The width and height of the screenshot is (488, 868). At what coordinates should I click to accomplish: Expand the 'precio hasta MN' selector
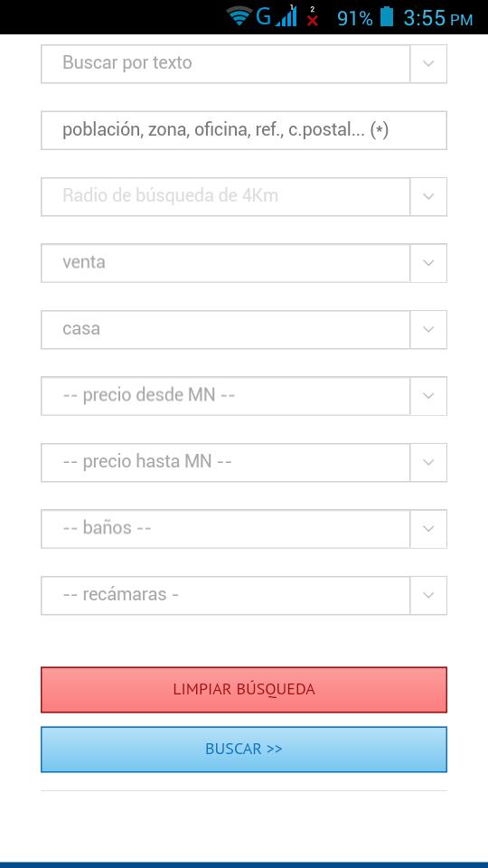tap(244, 462)
